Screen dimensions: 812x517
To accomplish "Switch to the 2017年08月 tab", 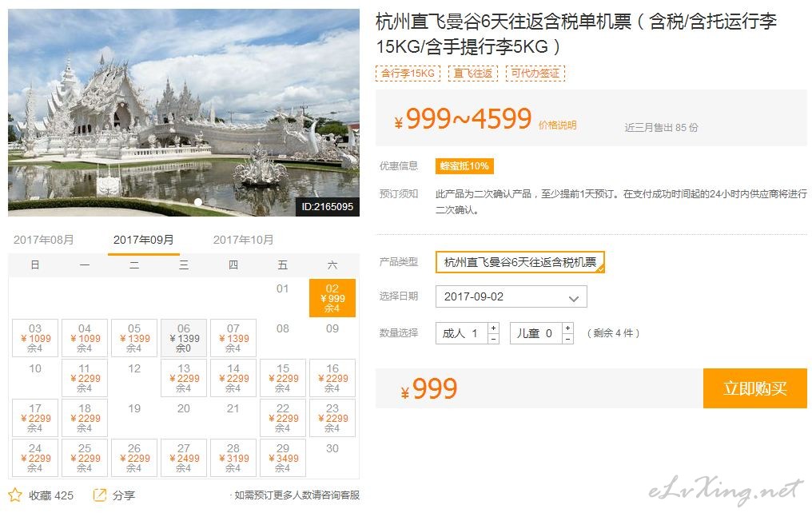I will click(43, 241).
